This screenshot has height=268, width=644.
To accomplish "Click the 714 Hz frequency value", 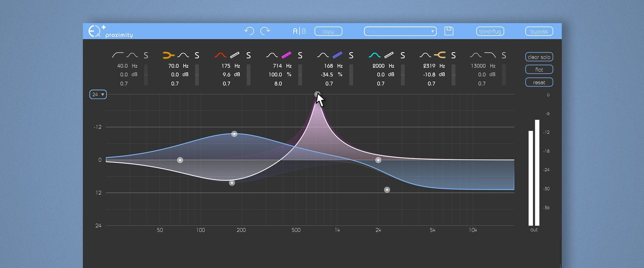I will coord(277,66).
